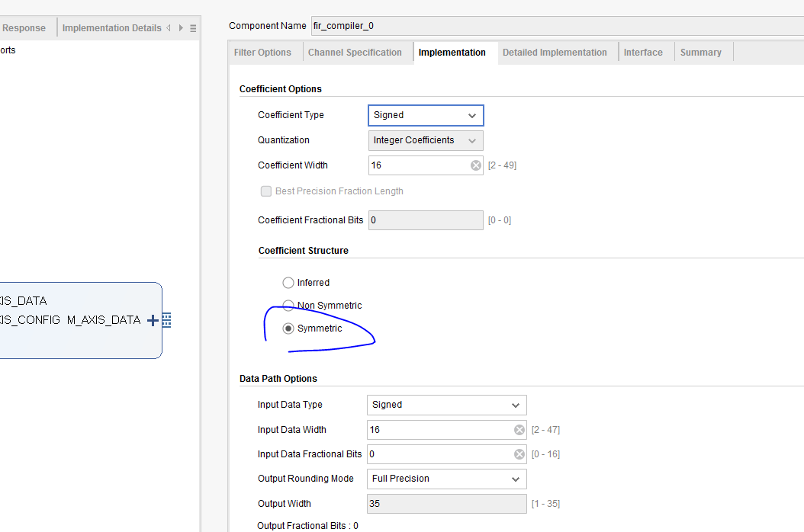
Task: Go to the Interface tab
Action: tap(643, 53)
